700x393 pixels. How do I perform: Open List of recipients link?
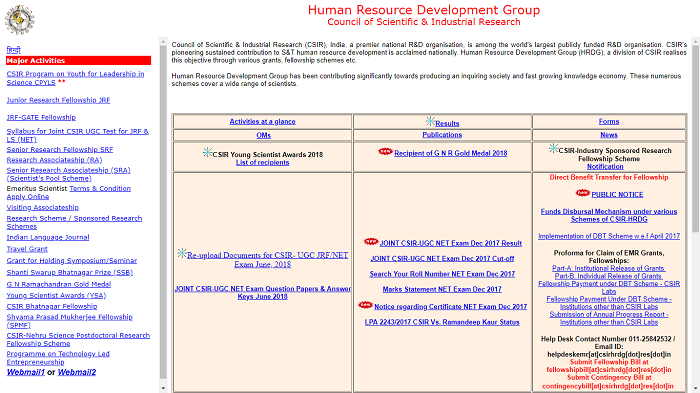click(262, 163)
